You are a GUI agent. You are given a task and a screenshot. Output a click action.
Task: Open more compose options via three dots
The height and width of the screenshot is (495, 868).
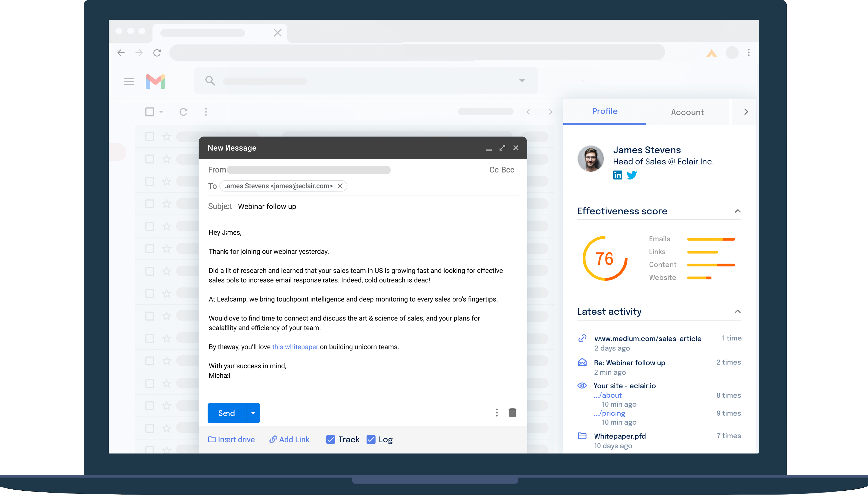click(496, 412)
